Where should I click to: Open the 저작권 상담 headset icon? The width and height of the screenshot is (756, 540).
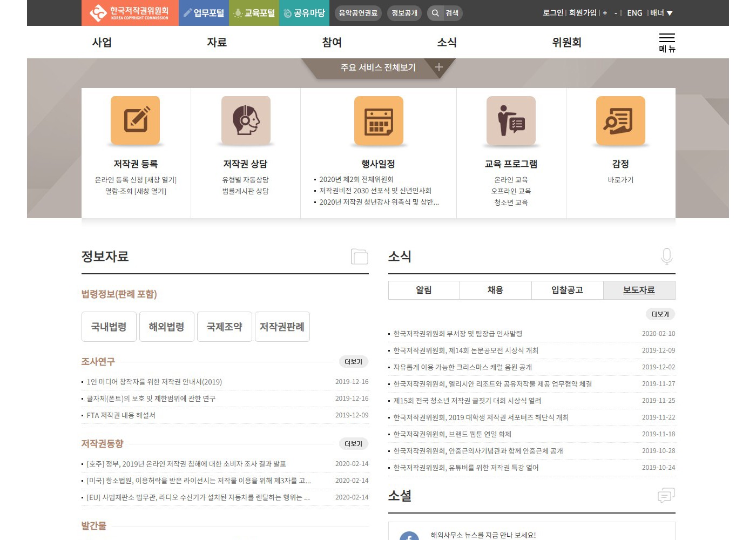click(246, 121)
